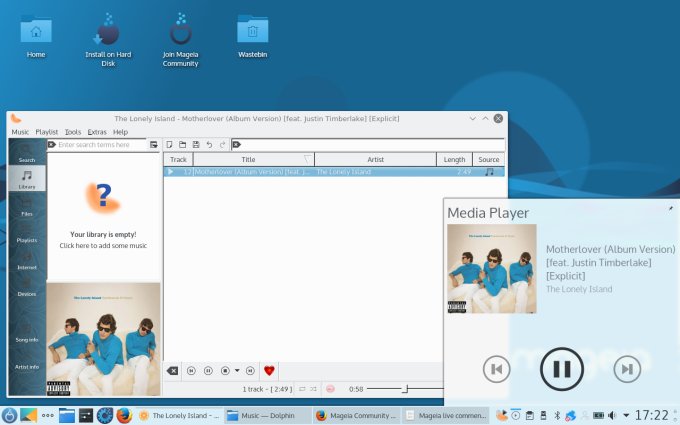The width and height of the screenshot is (680, 425).
Task: Create a new playlist using toolbar icon
Action: [x=170, y=145]
